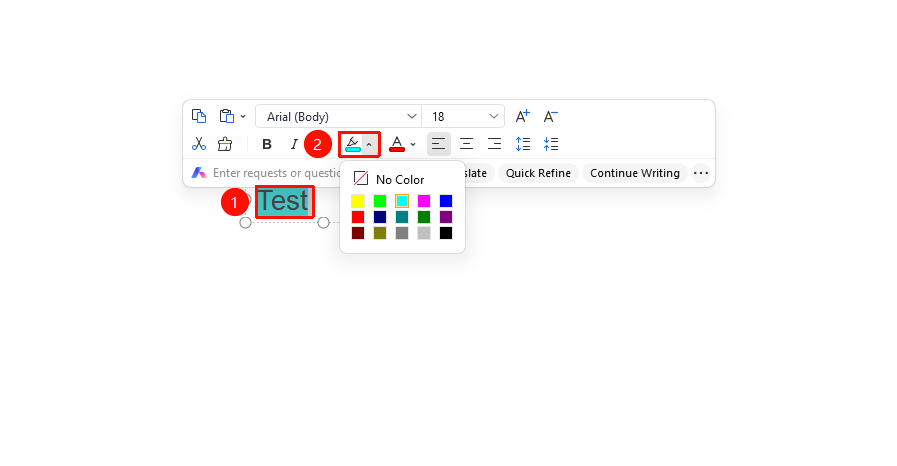Pick the yellow highlight swatch
The width and height of the screenshot is (897, 466).
coord(358,201)
